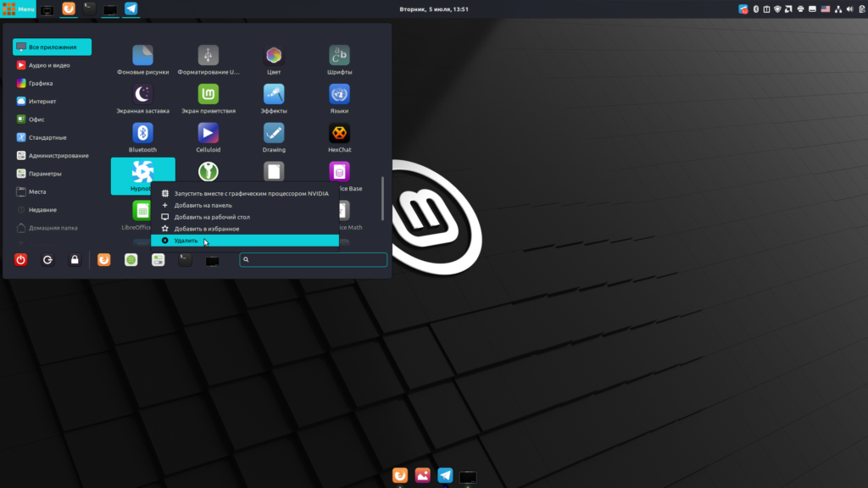The image size is (868, 488).
Task: Click the lock screen padlock icon
Action: (75, 260)
